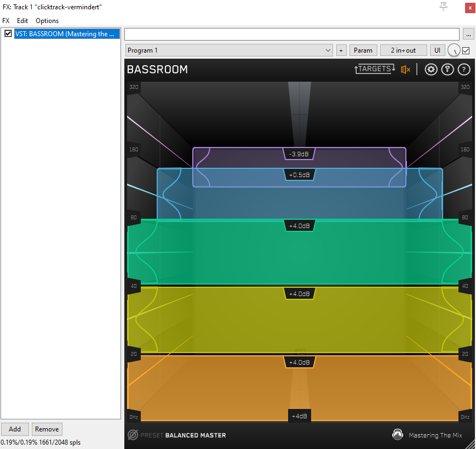Click the orange speaker mute icon

click(405, 70)
